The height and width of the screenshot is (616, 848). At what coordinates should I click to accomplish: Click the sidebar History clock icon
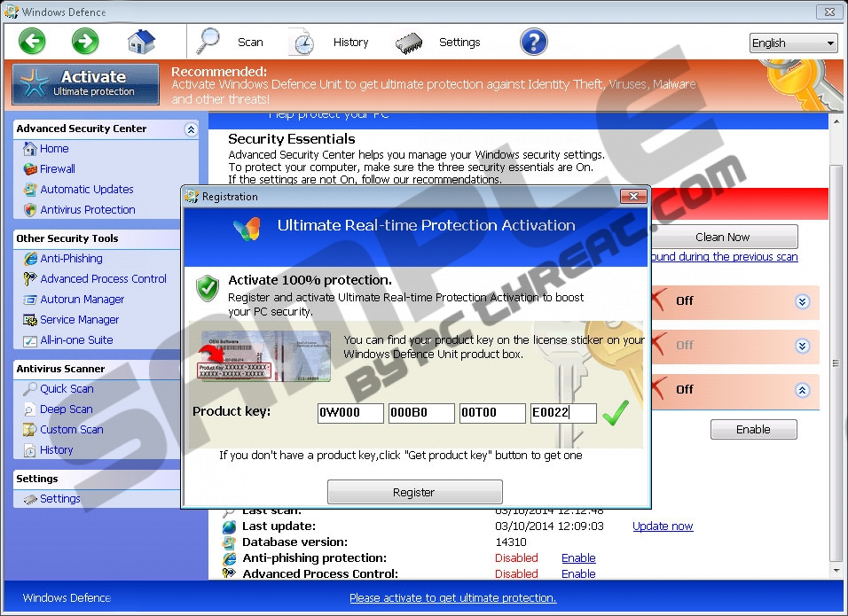pos(30,450)
